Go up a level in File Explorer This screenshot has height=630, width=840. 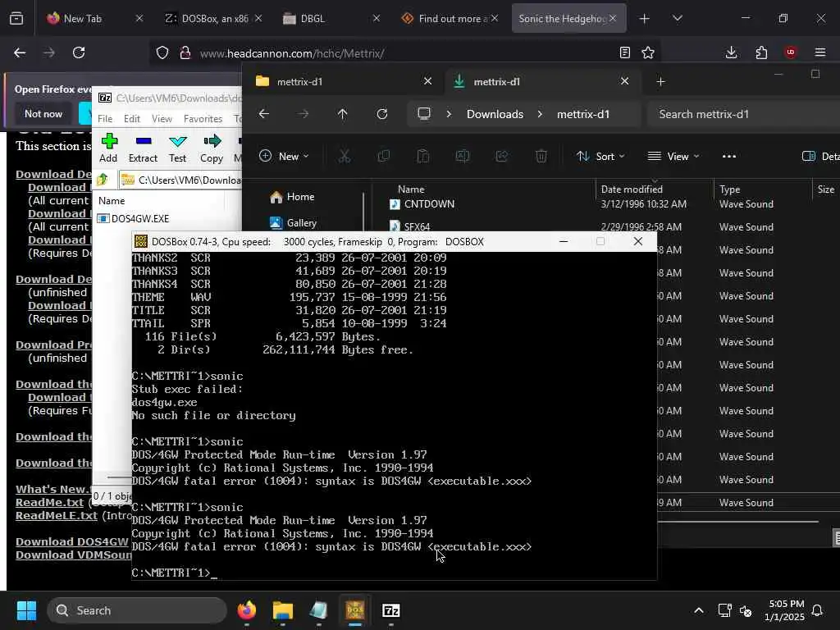tap(342, 113)
